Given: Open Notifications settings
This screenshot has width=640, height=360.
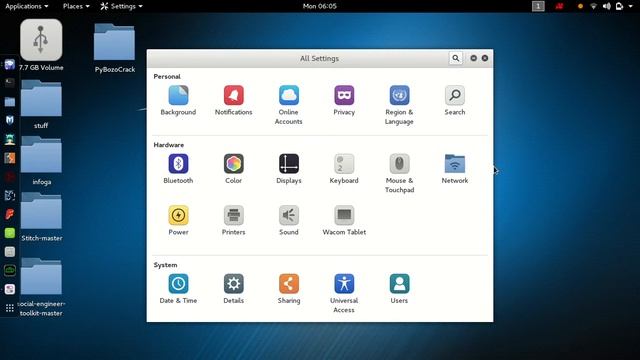Looking at the screenshot, I should coord(233,100).
